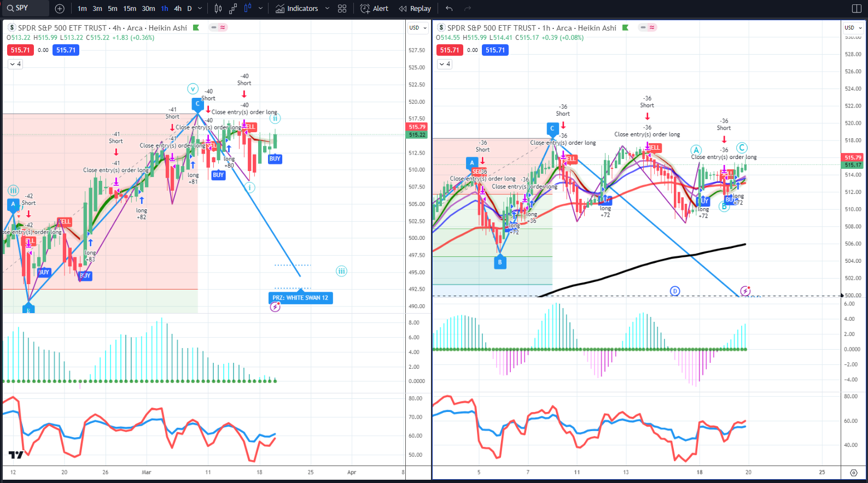The width and height of the screenshot is (868, 483).
Task: Select the blue Heikin Ashi chart type icon
Action: (x=247, y=8)
